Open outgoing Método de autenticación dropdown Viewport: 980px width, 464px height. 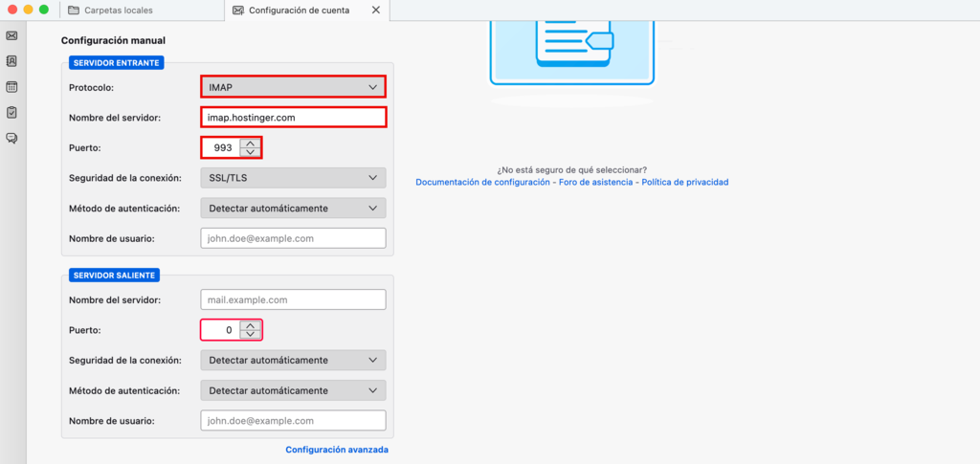pos(293,390)
